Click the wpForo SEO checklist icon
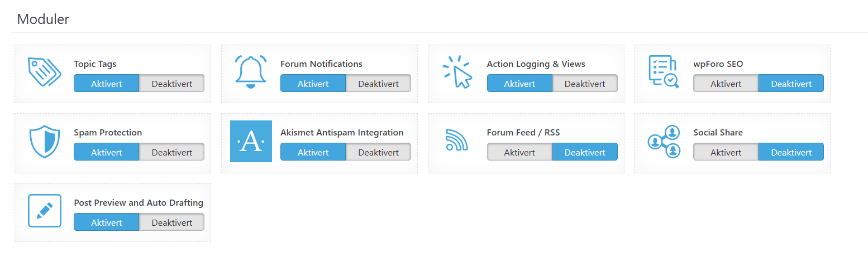The height and width of the screenshot is (257, 868). coord(664,71)
